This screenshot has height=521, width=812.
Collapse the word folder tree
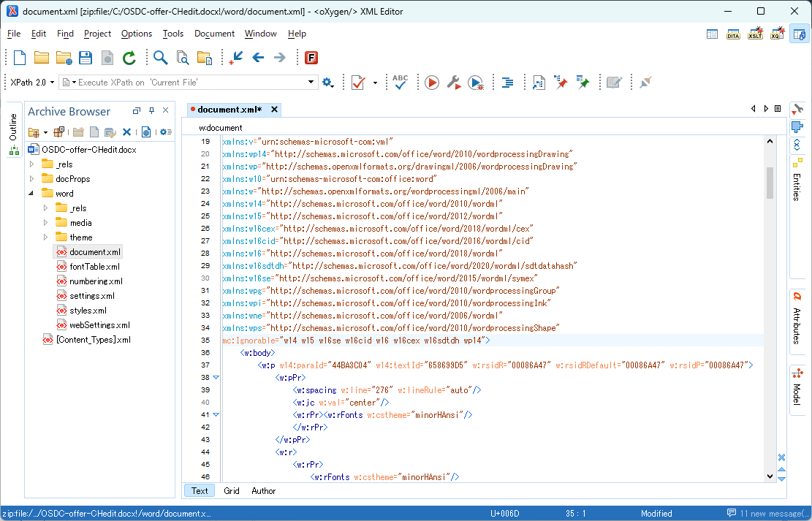click(31, 193)
